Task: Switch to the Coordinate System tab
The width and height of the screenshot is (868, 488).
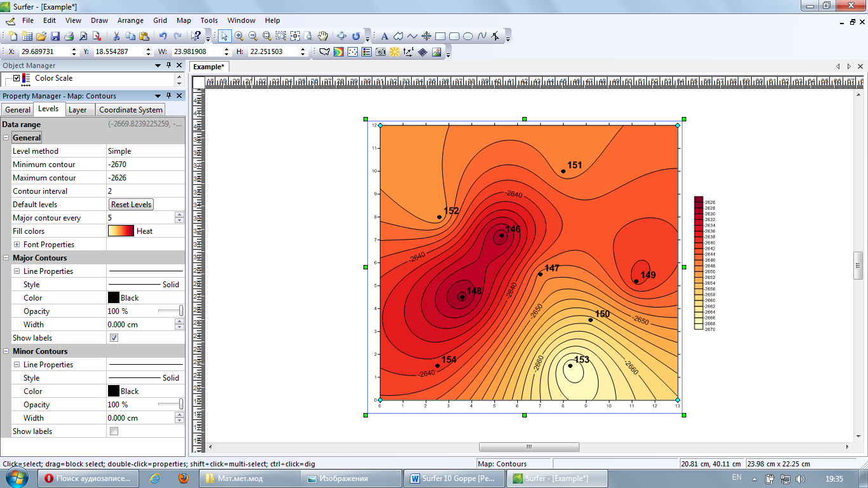Action: click(131, 110)
